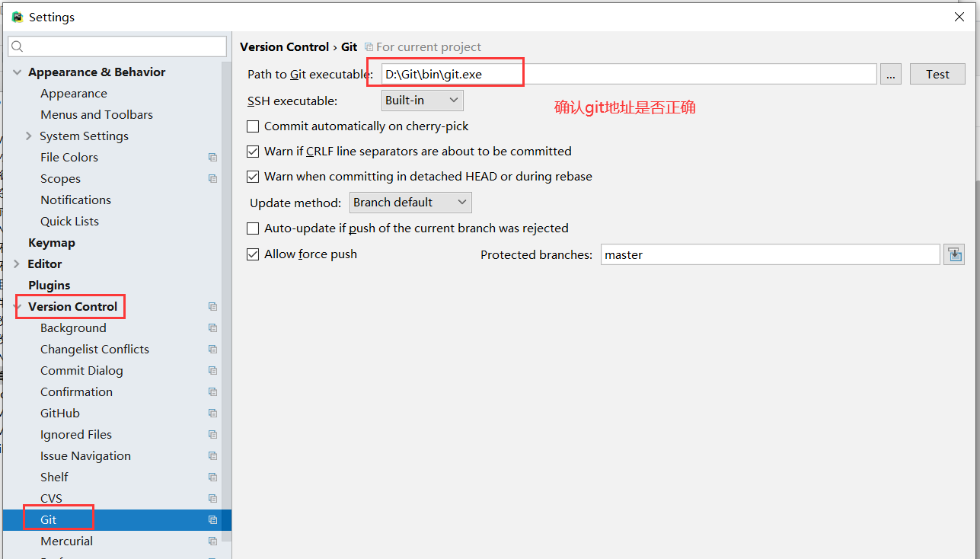Viewport: 980px width, 559px height.
Task: Click the project-level icon beside GitHub
Action: click(212, 414)
